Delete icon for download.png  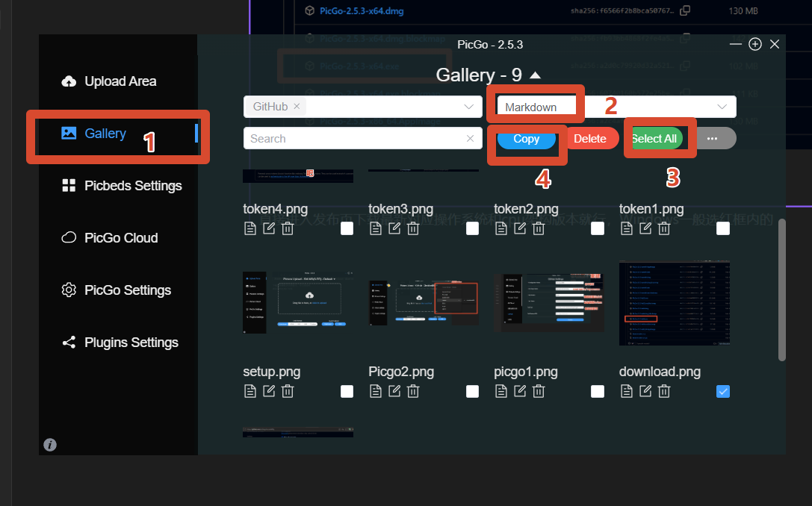pyautogui.click(x=664, y=391)
